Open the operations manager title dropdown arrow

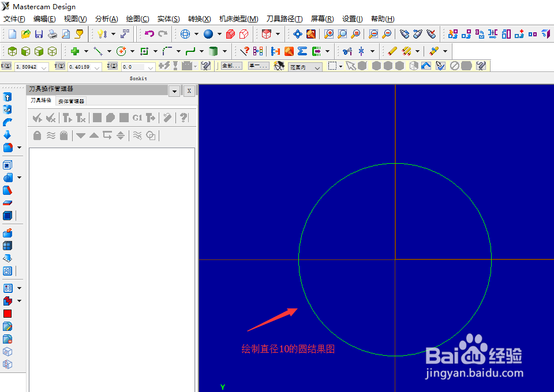[x=174, y=91]
